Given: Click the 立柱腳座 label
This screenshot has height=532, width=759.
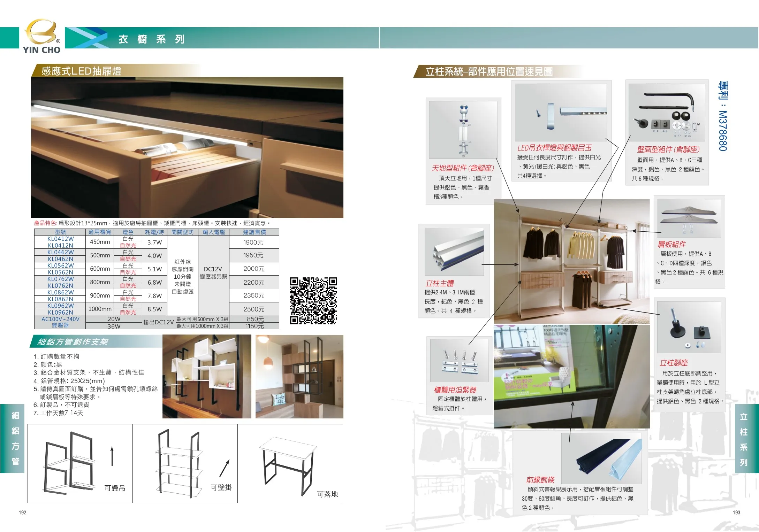Looking at the screenshot, I should 674,363.
